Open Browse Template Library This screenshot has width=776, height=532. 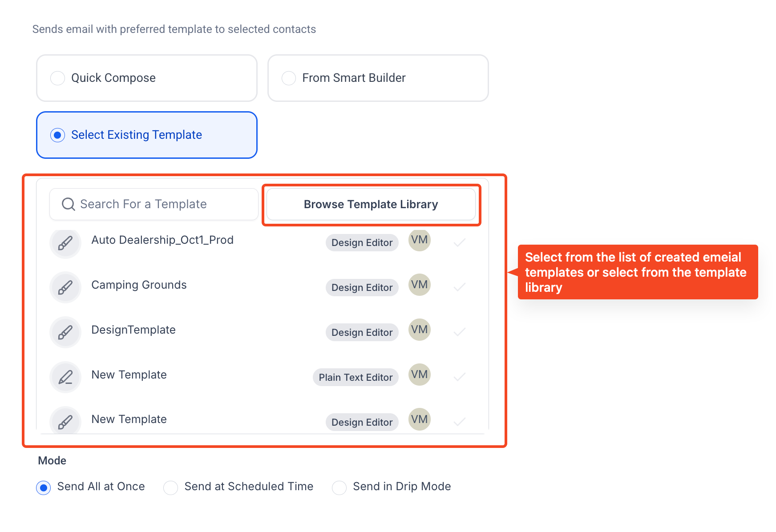pos(371,204)
